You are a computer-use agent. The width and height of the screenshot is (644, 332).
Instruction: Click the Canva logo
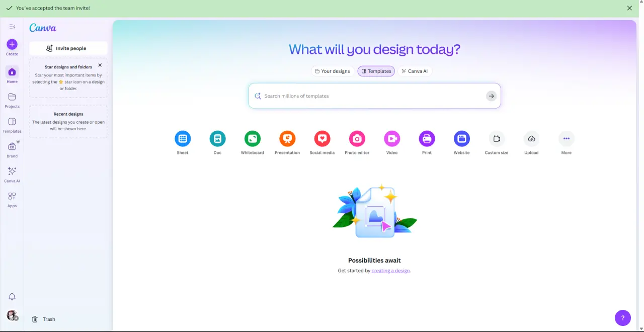coord(43,28)
